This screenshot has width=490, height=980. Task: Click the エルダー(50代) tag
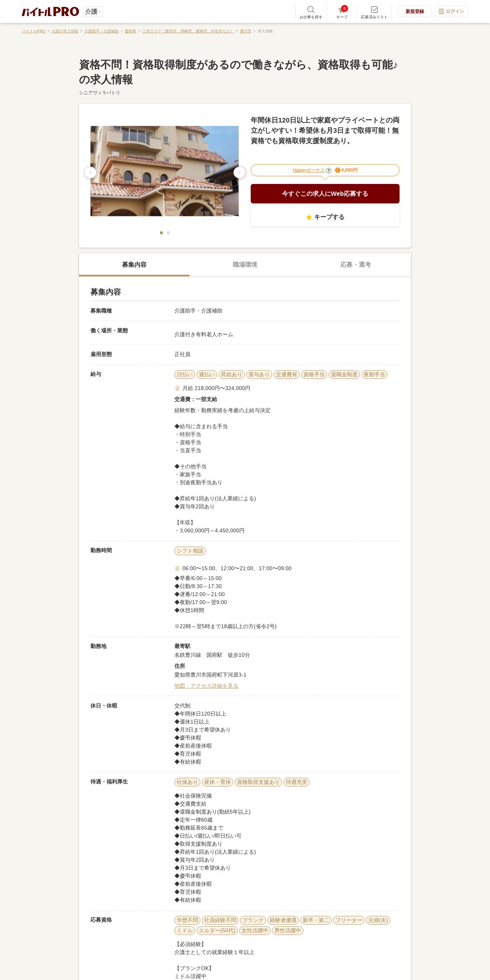tap(217, 931)
